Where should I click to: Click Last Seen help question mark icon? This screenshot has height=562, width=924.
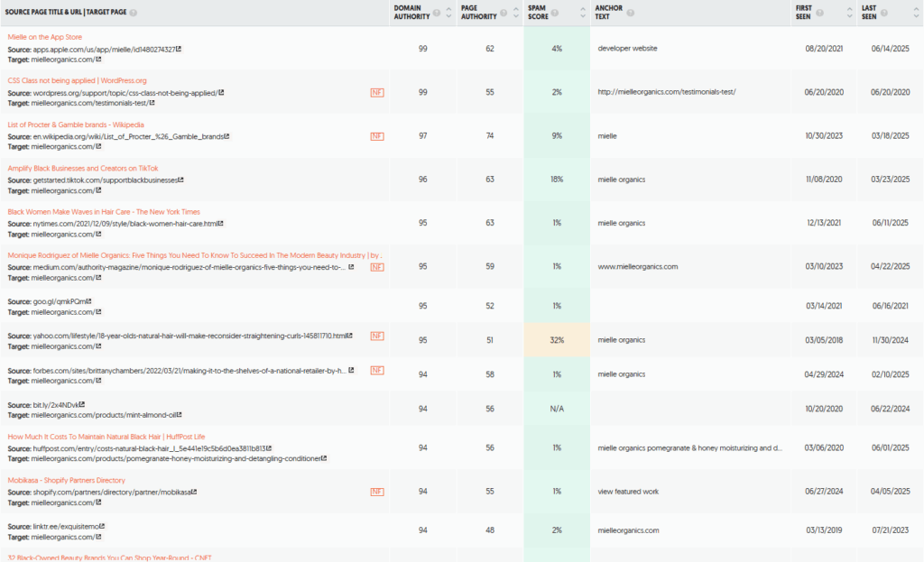coord(884,13)
